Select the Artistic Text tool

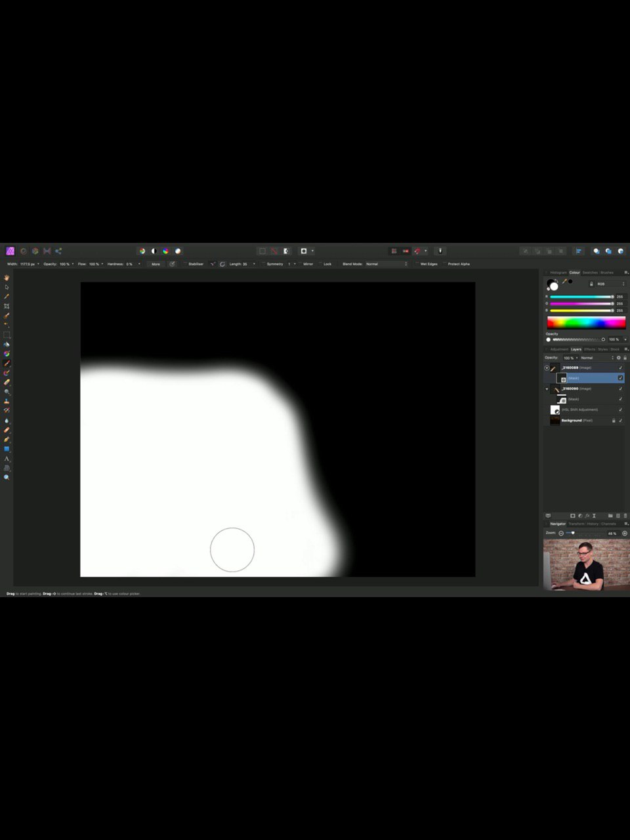coord(7,458)
